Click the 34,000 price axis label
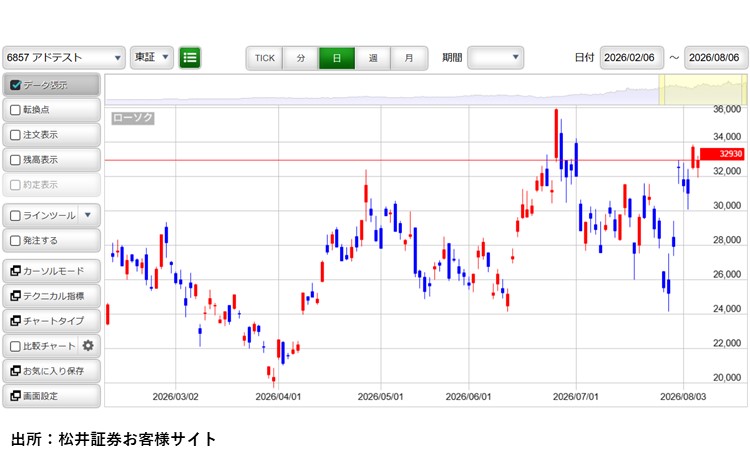The height and width of the screenshot is (454, 750). [727, 136]
